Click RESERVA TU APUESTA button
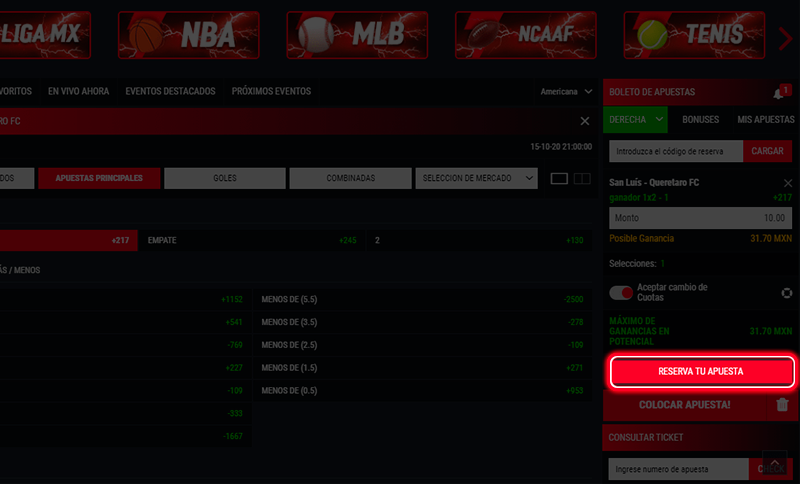The height and width of the screenshot is (484, 800). (x=701, y=371)
